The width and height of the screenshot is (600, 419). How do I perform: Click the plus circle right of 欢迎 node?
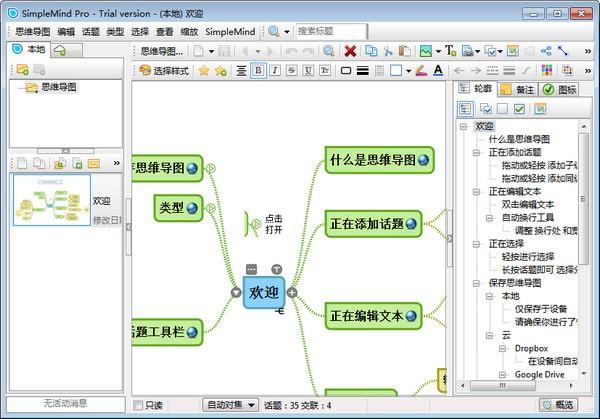tap(292, 293)
